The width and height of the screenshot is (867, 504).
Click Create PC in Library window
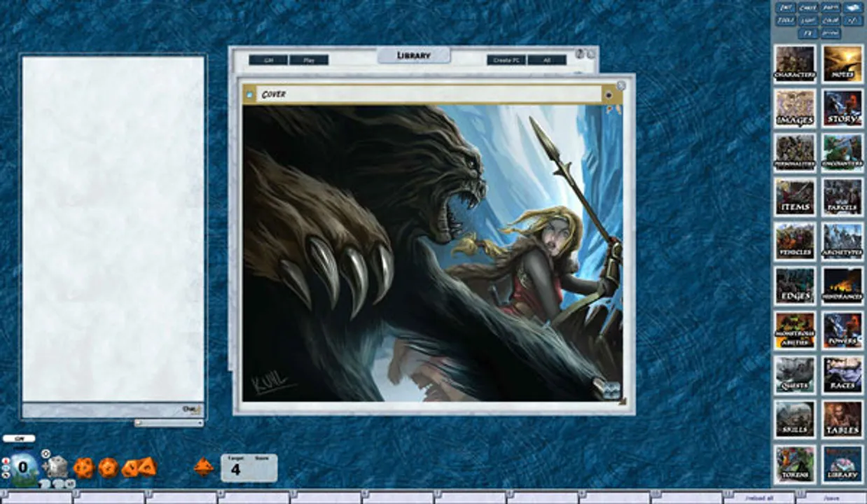[x=506, y=60]
